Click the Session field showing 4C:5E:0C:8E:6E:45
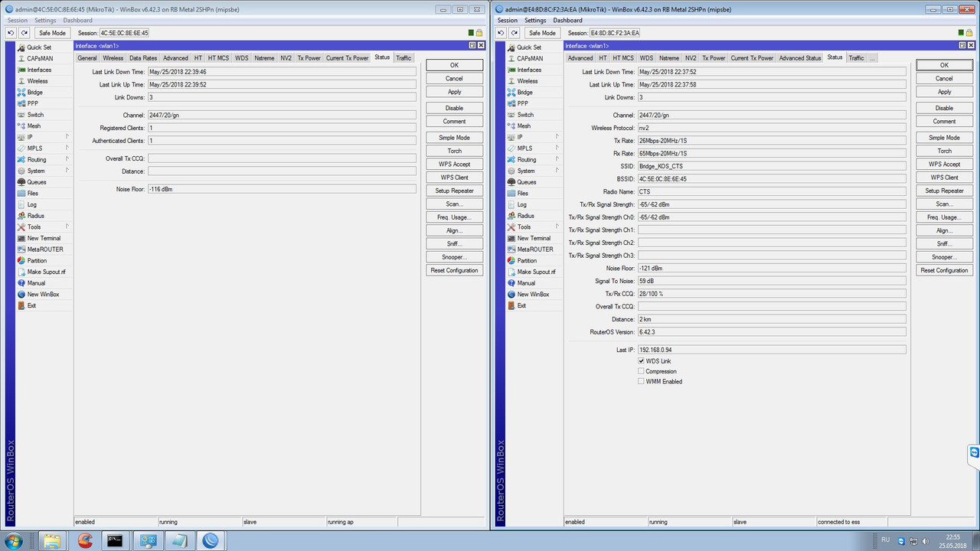The image size is (980, 551). [x=124, y=33]
